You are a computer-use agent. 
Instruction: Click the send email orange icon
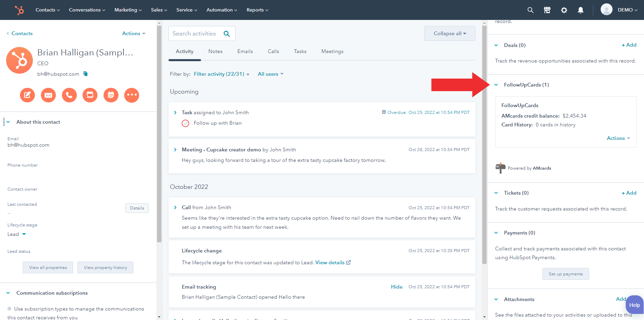(x=48, y=95)
